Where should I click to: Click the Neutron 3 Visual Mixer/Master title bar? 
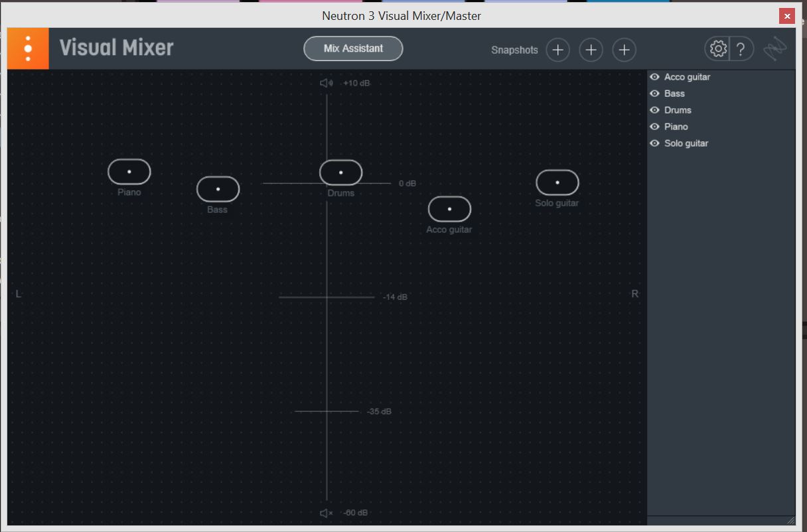coord(402,15)
